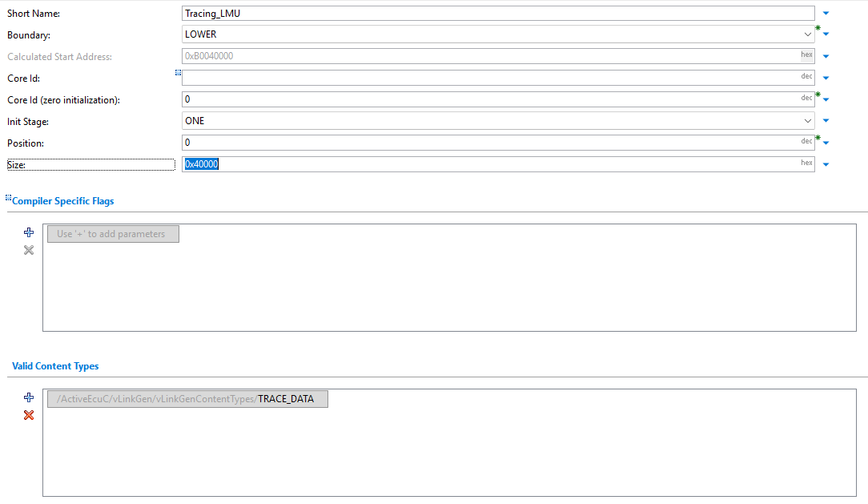Open the blue arrow menu for Short Name
This screenshot has height=504, width=868.
pyautogui.click(x=826, y=14)
